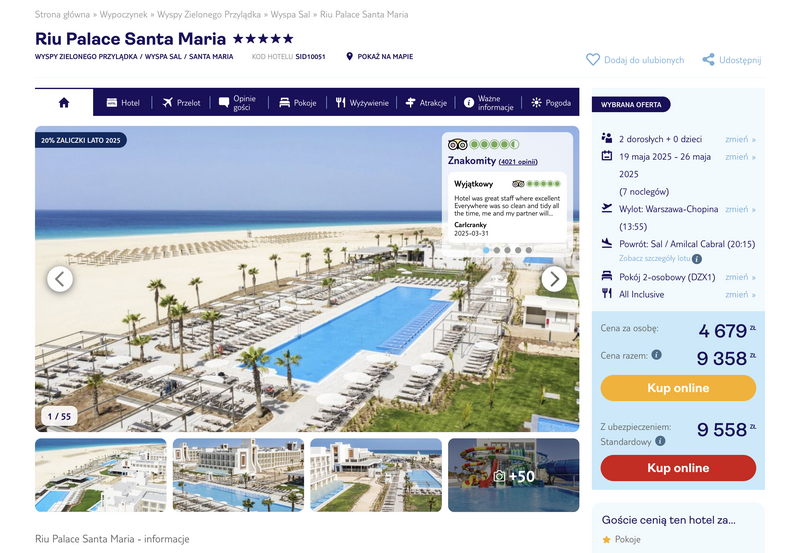The width and height of the screenshot is (800, 553).
Task: Open the 4021 opinii reviews link
Action: pos(518,162)
